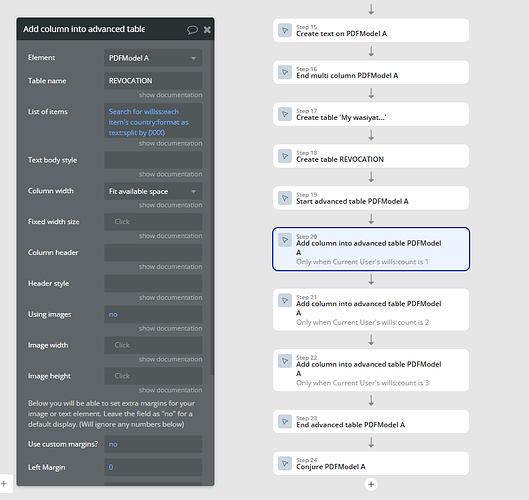The image size is (529, 500).
Task: Click the Step 17 Create table action icon
Action: [x=285, y=114]
